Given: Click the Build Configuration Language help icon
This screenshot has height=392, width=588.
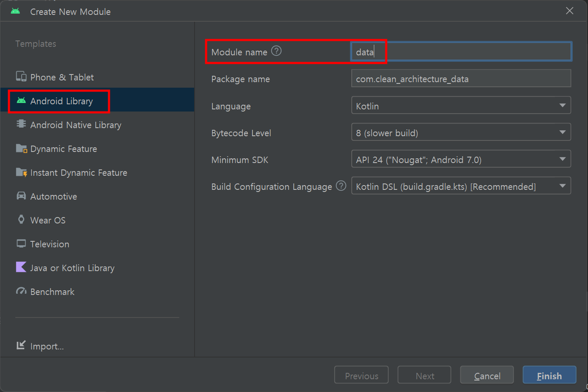Looking at the screenshot, I should (341, 186).
